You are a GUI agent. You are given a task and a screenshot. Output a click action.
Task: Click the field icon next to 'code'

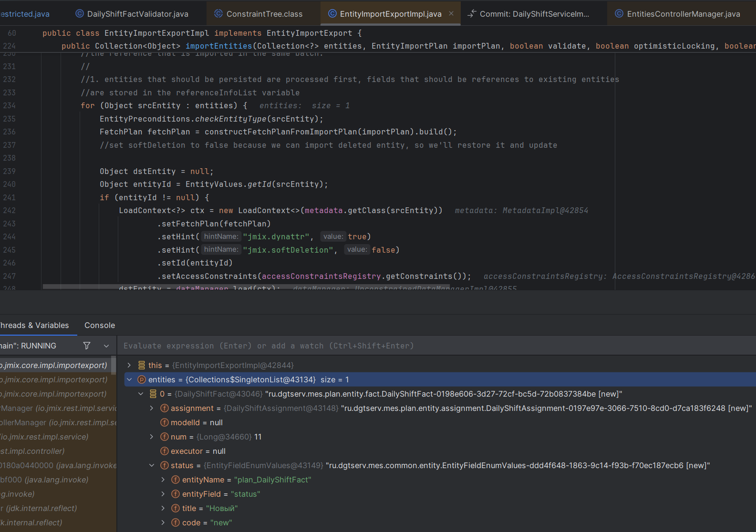coord(176,522)
